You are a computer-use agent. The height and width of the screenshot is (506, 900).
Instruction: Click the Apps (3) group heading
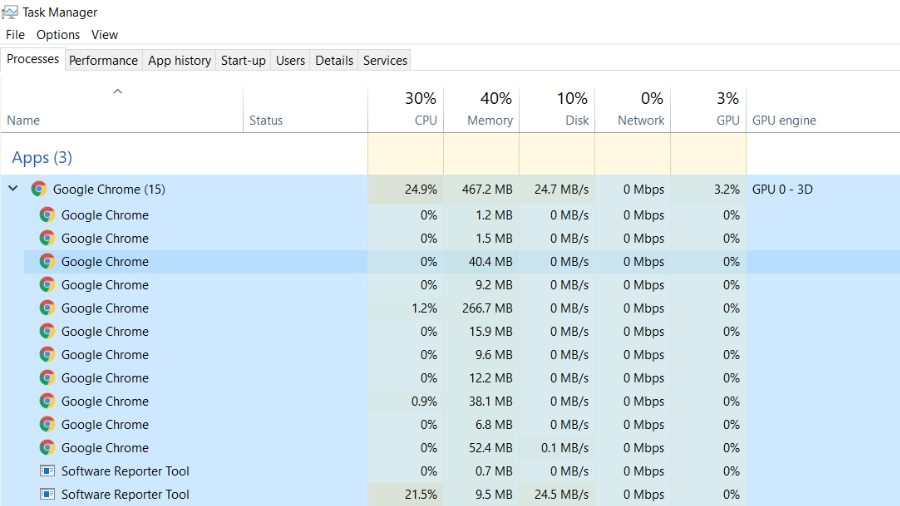click(42, 157)
